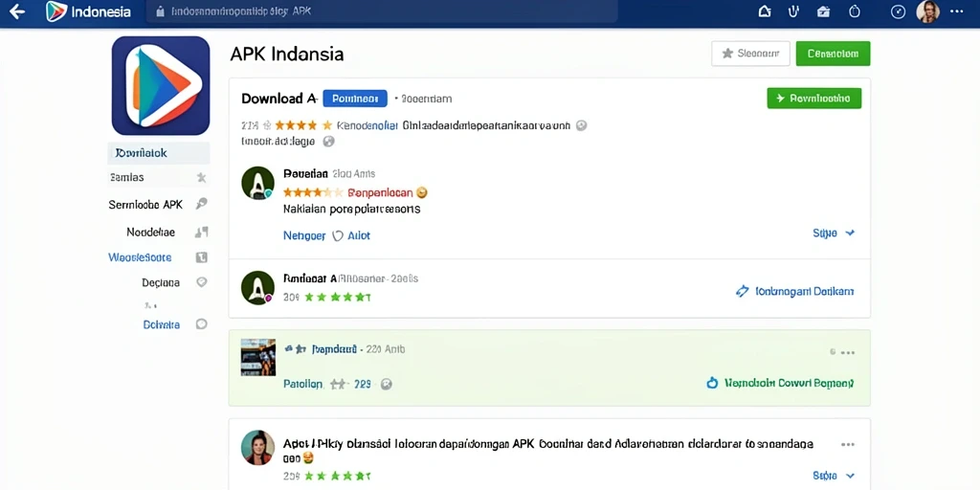Click the white star Sleonanr button
980x490 pixels.
tap(750, 54)
